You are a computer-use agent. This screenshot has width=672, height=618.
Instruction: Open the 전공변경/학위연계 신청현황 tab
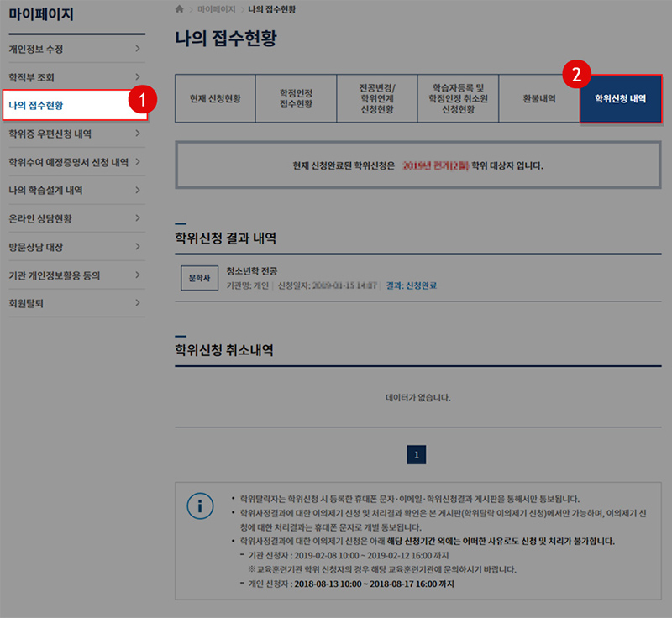(x=377, y=99)
